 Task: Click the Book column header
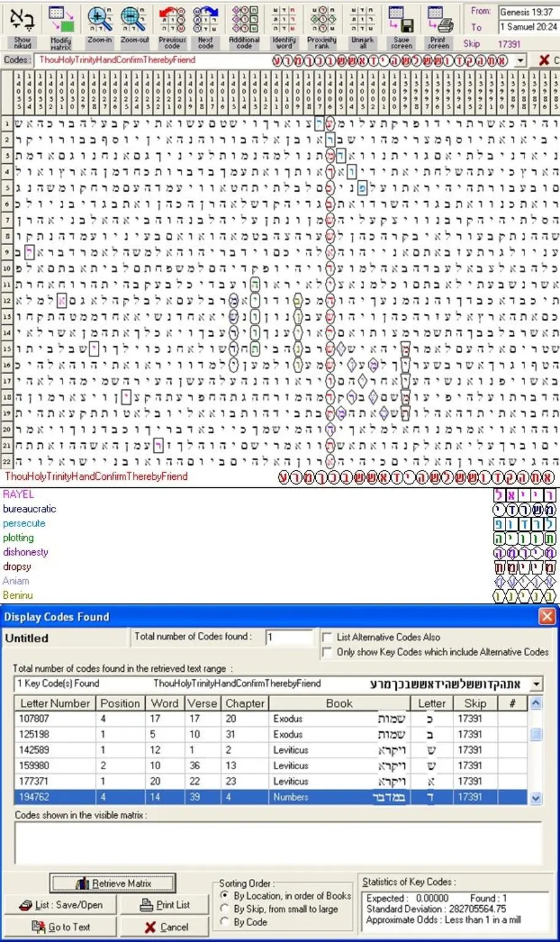[x=339, y=703]
